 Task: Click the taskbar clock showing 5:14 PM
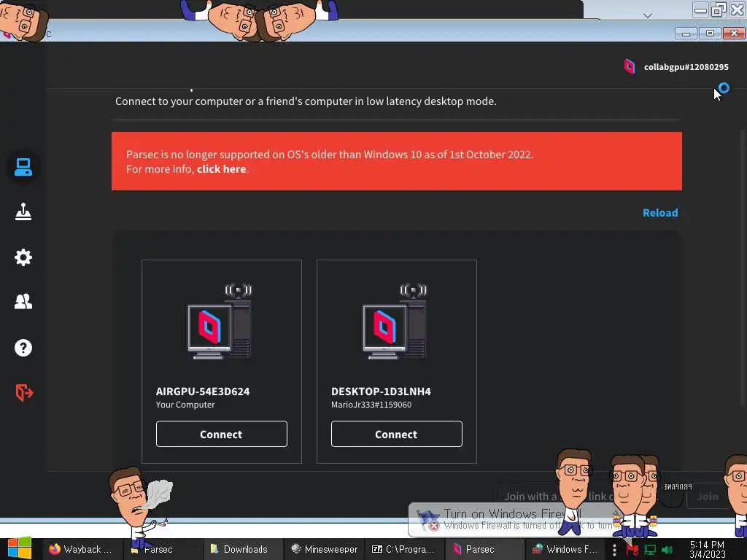tap(708, 549)
